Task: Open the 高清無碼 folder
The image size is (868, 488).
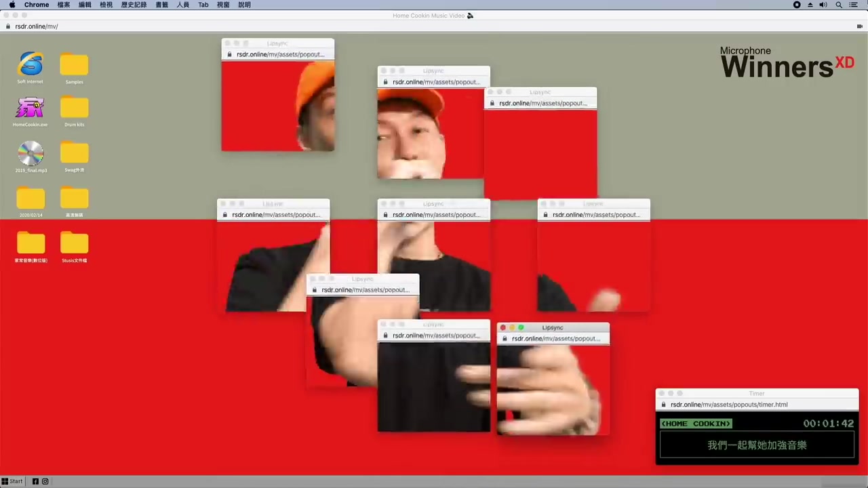Action: click(75, 202)
